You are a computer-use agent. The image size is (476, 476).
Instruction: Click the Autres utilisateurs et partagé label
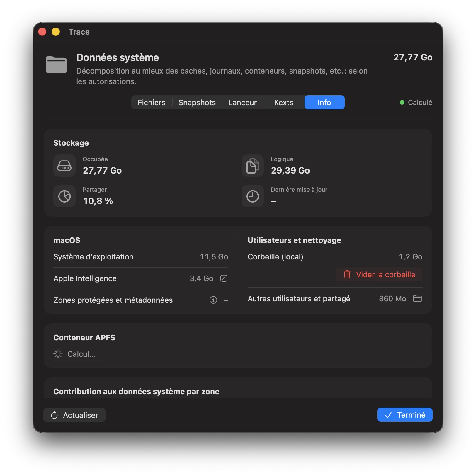pyautogui.click(x=299, y=298)
